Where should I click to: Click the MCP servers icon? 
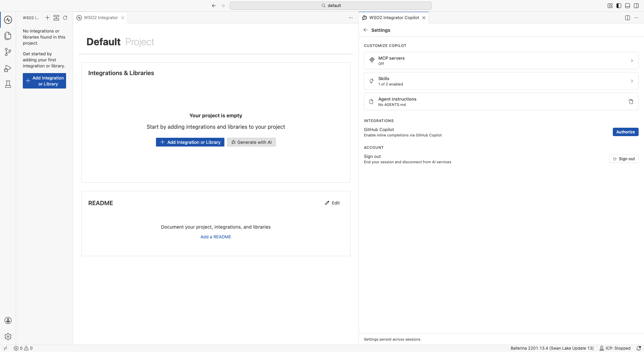372,60
